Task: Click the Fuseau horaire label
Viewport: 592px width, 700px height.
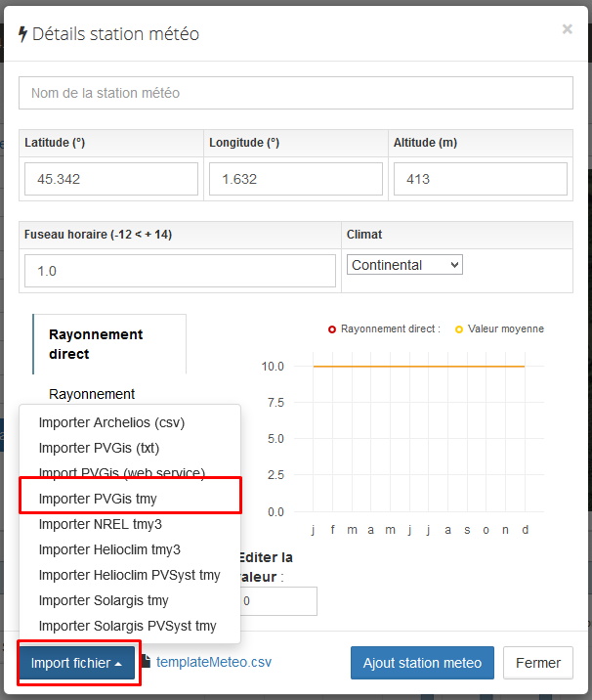Action: [x=98, y=235]
